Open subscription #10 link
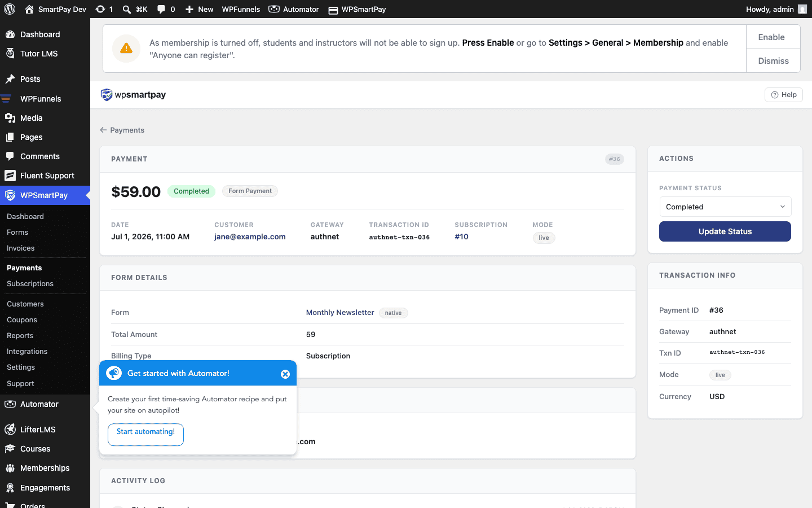This screenshot has width=812, height=508. 461,237
